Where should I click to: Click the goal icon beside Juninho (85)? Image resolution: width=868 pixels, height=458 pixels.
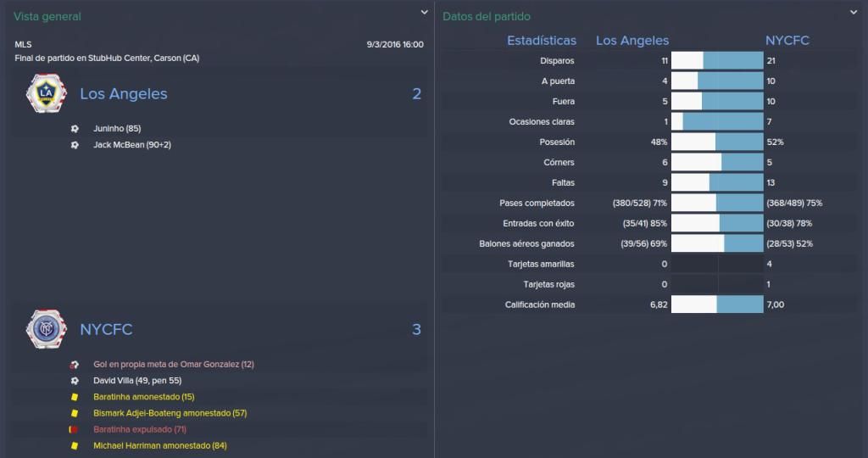[75, 128]
